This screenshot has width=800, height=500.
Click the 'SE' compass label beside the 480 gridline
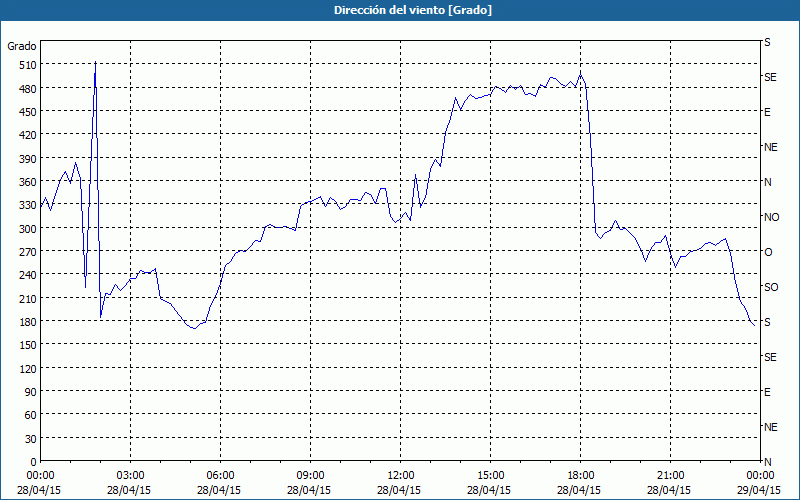tap(770, 77)
